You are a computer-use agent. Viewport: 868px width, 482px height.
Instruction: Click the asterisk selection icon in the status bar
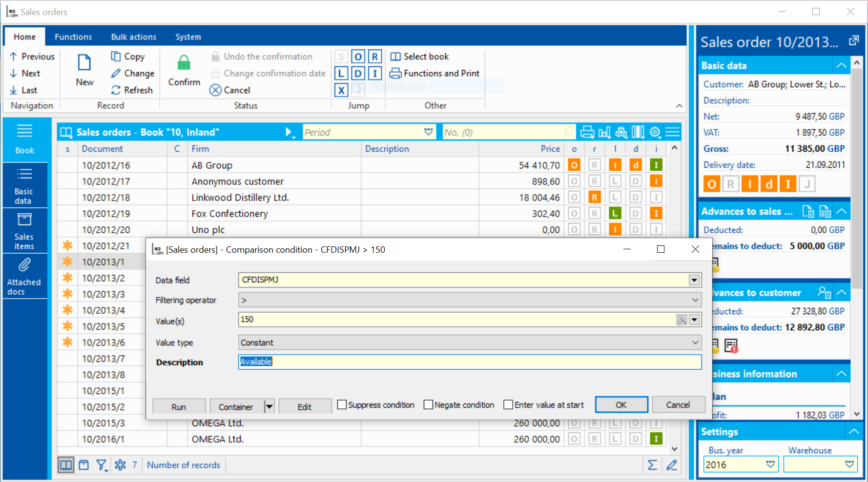(120, 465)
